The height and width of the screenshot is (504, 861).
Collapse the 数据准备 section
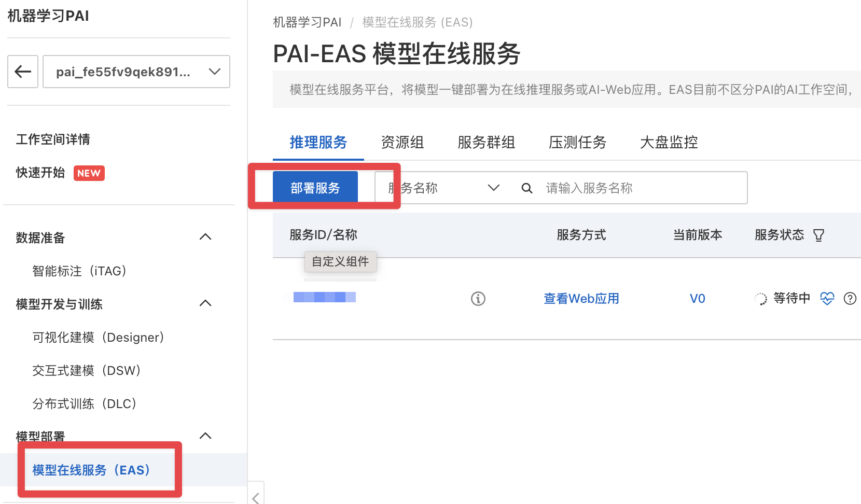205,237
